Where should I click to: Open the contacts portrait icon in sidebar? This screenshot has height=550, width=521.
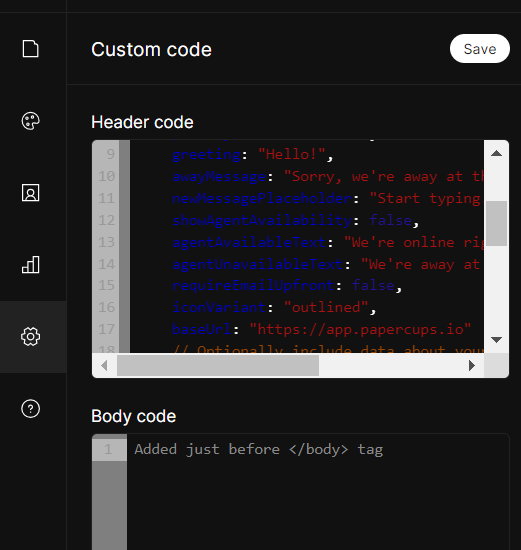(31, 193)
